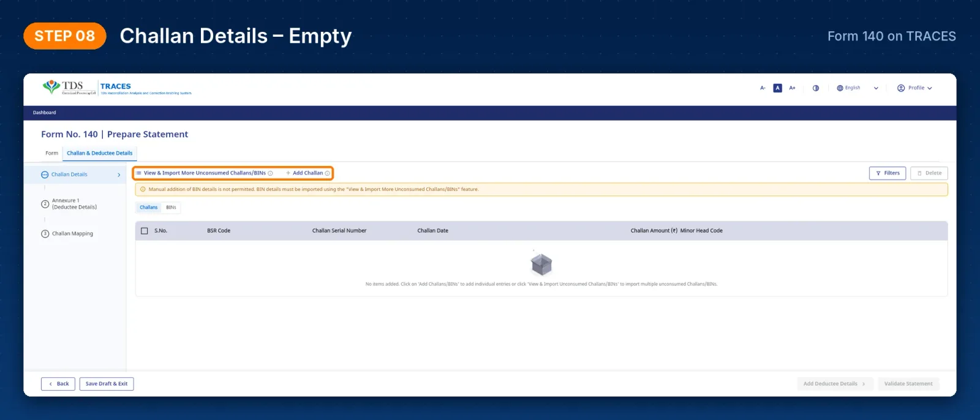Open Challan Details step in the sidebar
980x420 pixels.
click(x=75, y=174)
